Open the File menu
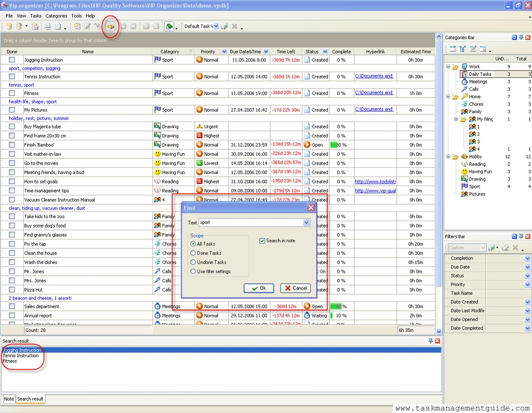532x413 pixels. click(9, 16)
